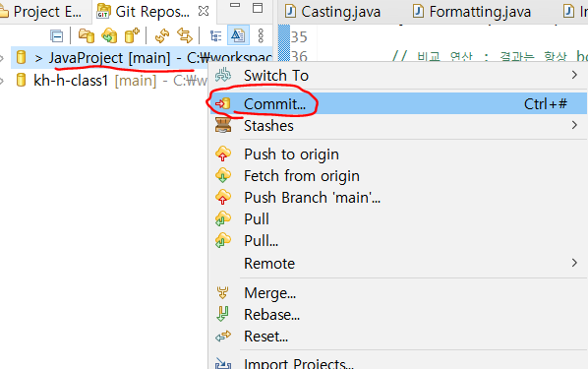The image size is (588, 369).
Task: Maximize the Git Repositories panel
Action: click(258, 8)
